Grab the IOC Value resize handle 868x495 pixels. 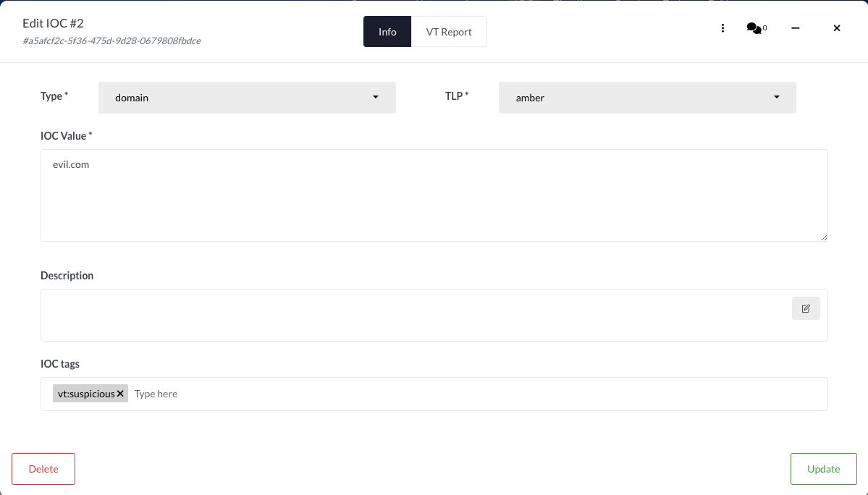tap(824, 237)
